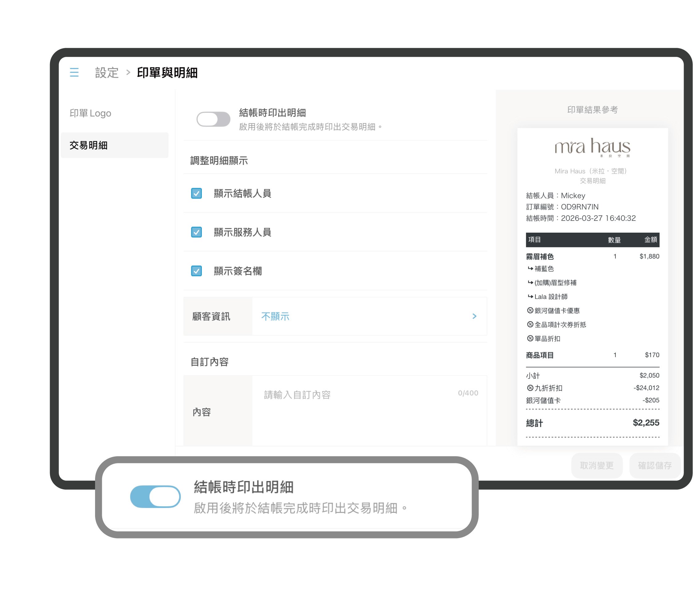Select the 交易明細 sidebar item
Image resolution: width=700 pixels, height=591 pixels.
[88, 146]
